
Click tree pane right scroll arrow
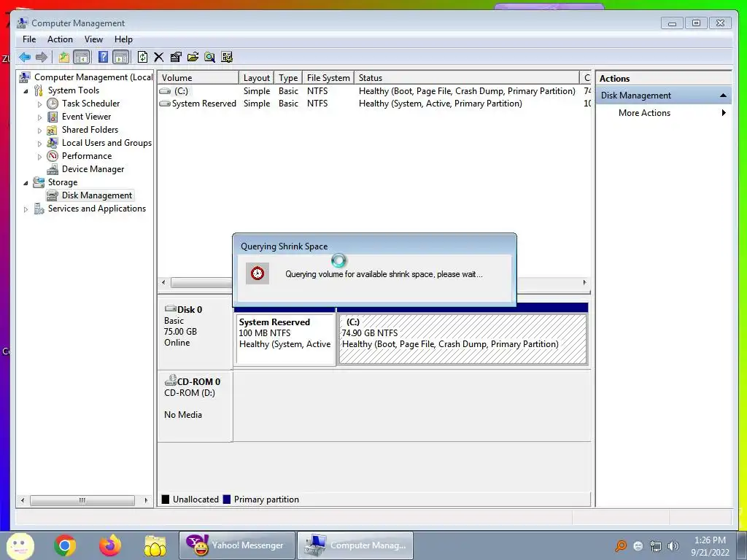(x=146, y=500)
